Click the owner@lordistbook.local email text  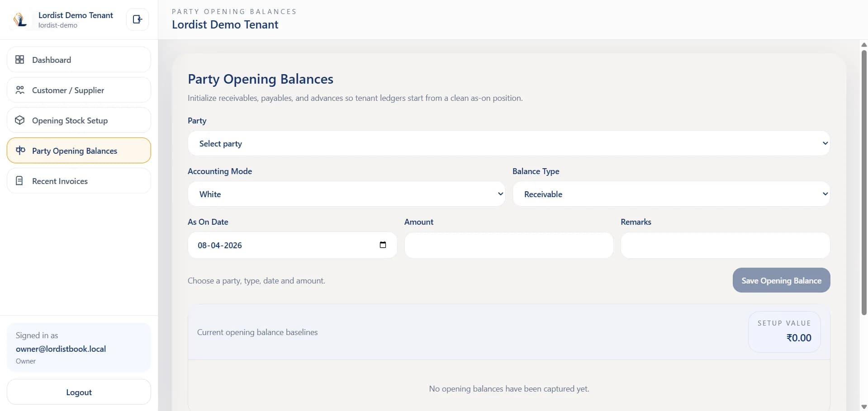coord(61,349)
